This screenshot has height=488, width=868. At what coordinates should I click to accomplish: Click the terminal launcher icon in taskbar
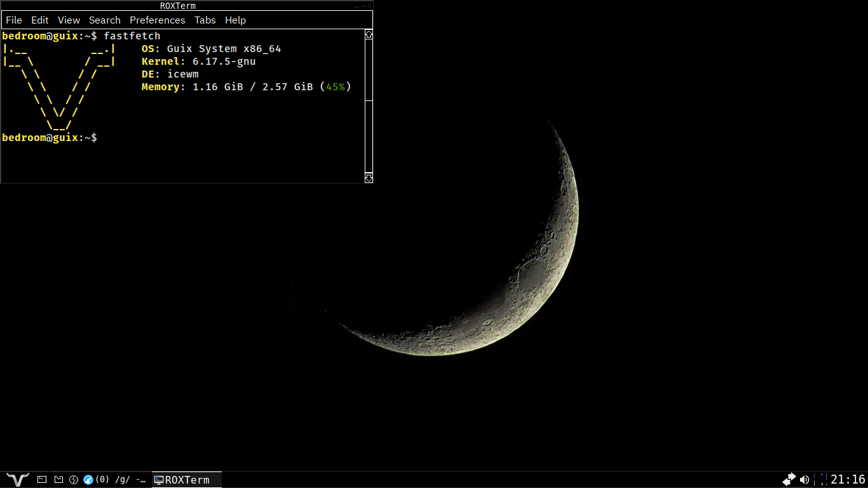point(42,480)
